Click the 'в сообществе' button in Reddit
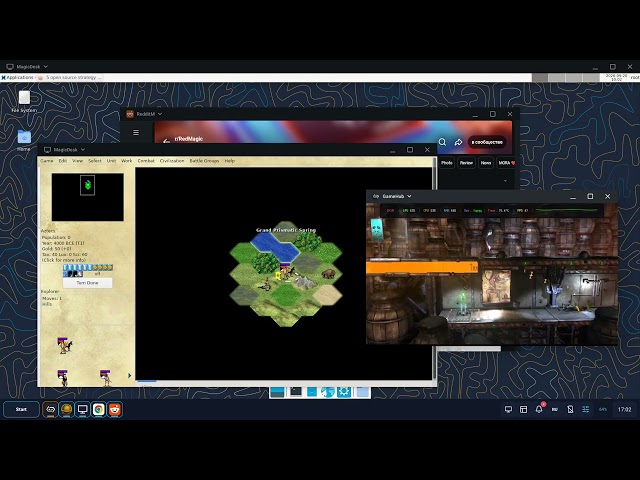 pos(487,142)
